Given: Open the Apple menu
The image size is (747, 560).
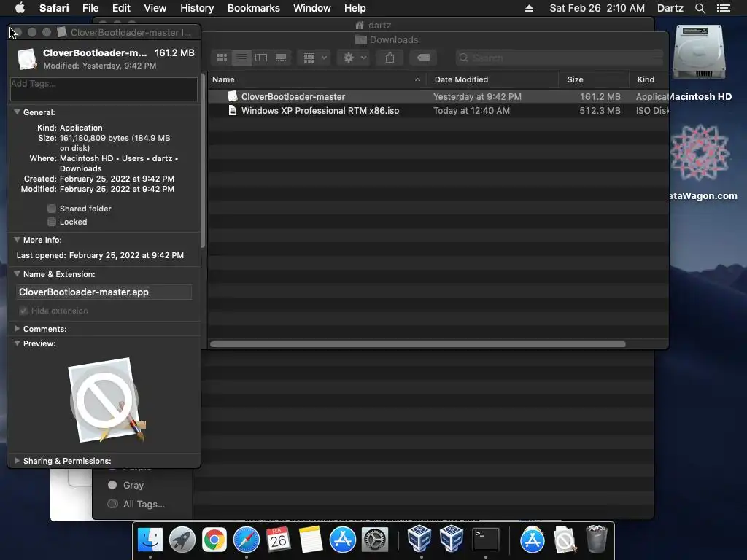Looking at the screenshot, I should [x=20, y=8].
